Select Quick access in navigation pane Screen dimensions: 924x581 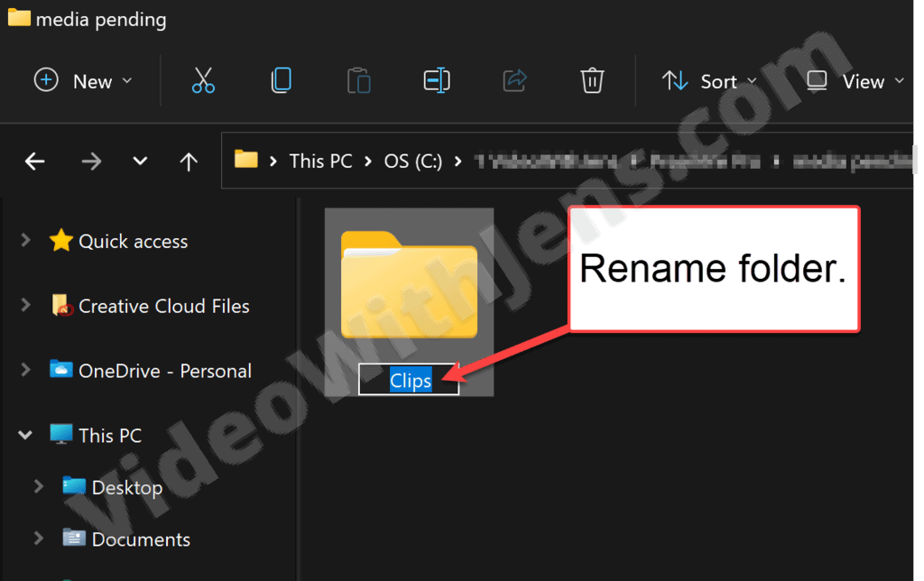point(134,241)
